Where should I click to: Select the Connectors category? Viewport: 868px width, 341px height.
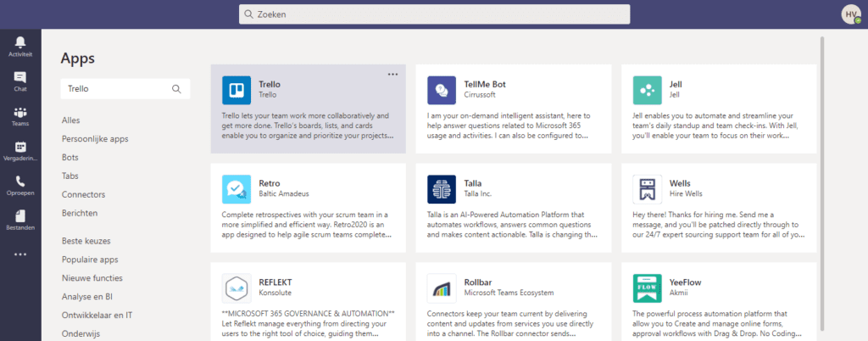tap(84, 195)
